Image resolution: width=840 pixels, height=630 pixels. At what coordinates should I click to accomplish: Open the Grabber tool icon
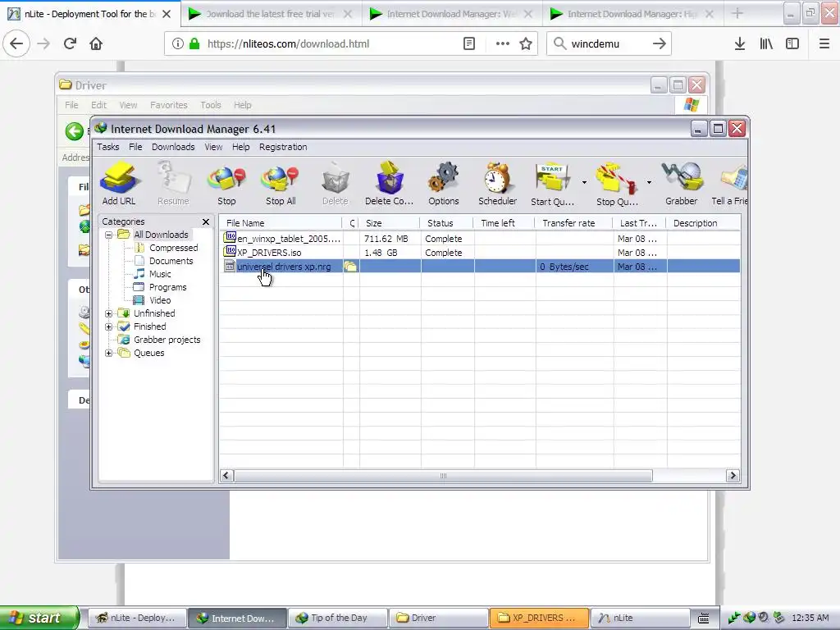click(682, 184)
